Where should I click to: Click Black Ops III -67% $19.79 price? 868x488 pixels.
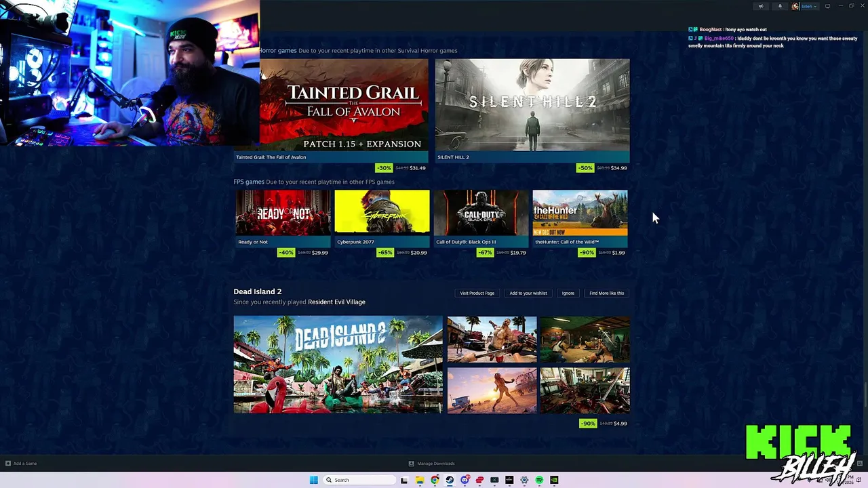coord(502,253)
